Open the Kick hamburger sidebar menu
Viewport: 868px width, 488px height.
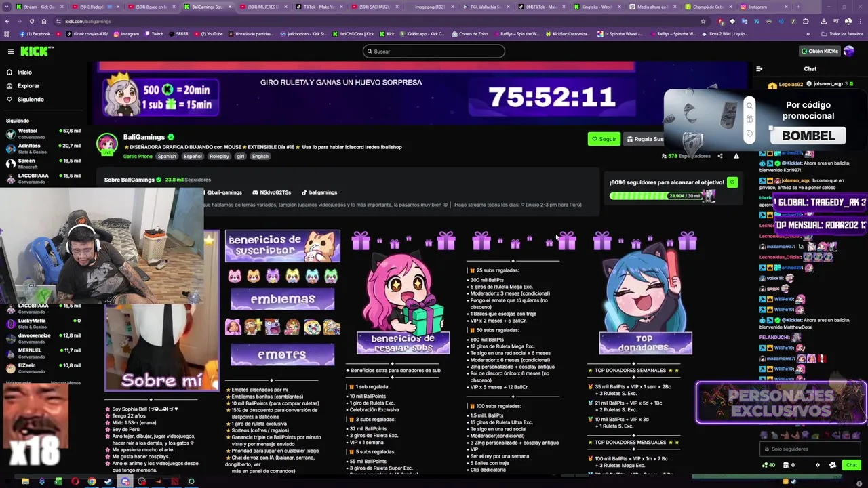tap(10, 51)
